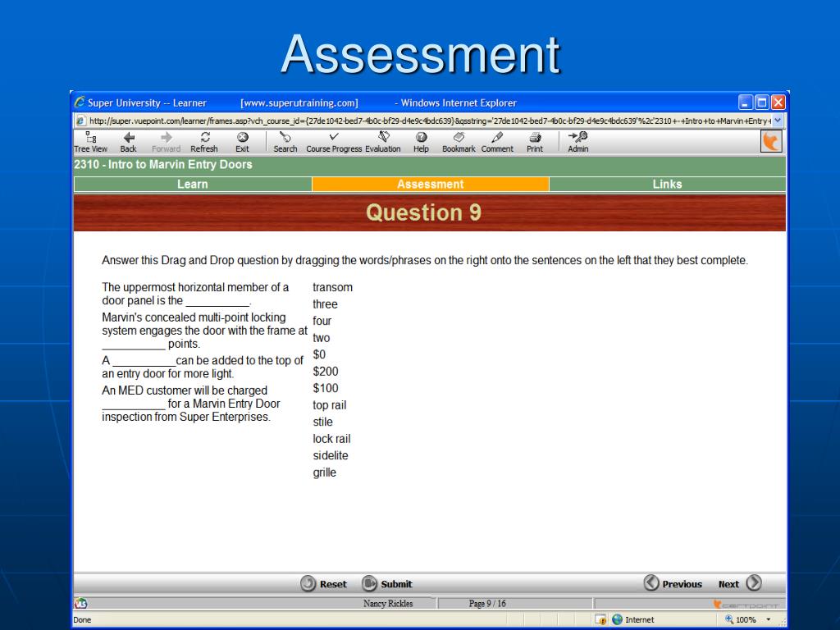Click the blank before 'points.'
The image size is (840, 630).
point(134,345)
